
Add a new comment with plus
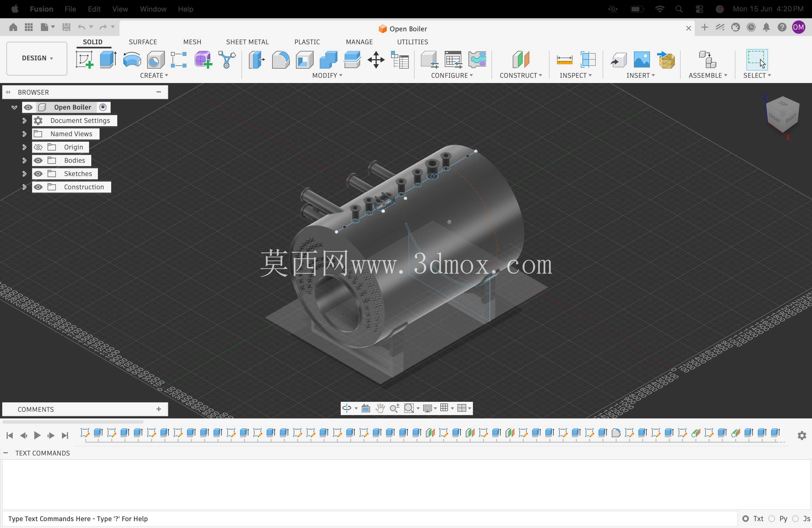pyautogui.click(x=159, y=409)
